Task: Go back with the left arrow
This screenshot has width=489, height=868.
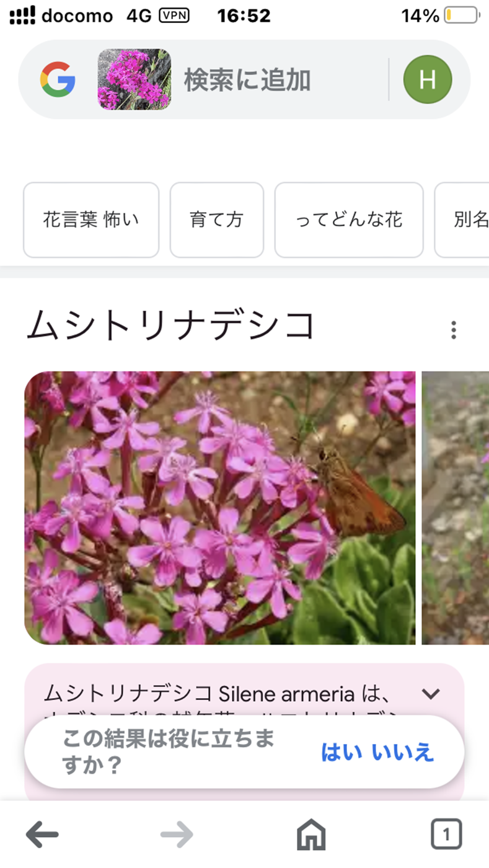Action: (x=43, y=835)
